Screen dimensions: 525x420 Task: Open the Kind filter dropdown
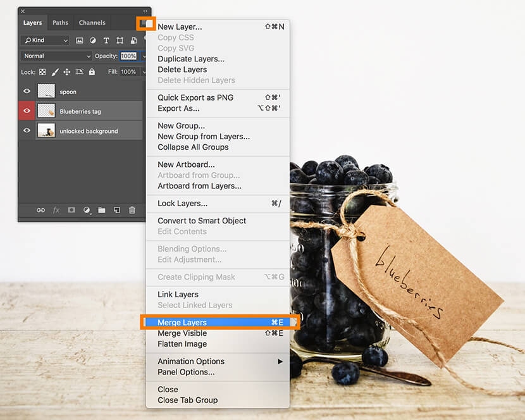click(x=45, y=40)
